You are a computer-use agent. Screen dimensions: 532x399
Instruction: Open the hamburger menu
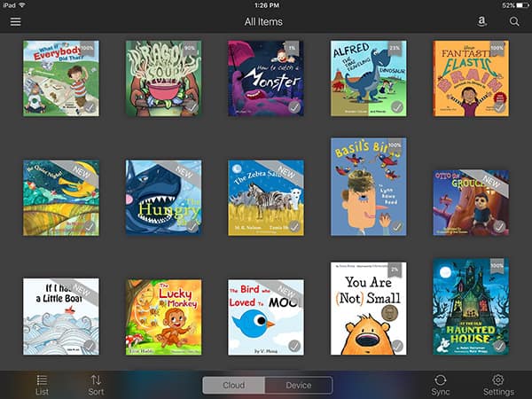click(15, 21)
